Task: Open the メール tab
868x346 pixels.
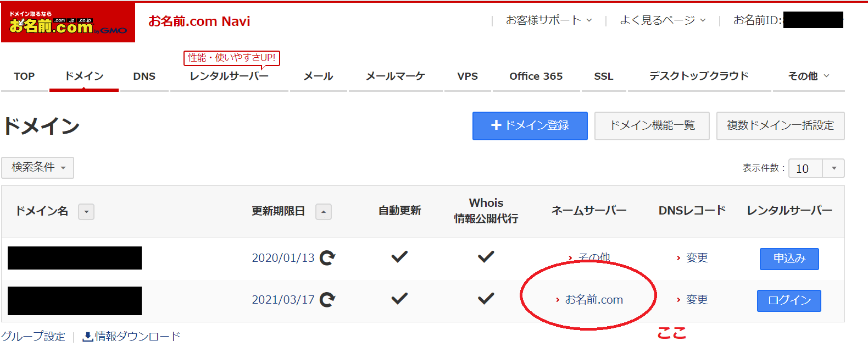Action: coord(319,76)
